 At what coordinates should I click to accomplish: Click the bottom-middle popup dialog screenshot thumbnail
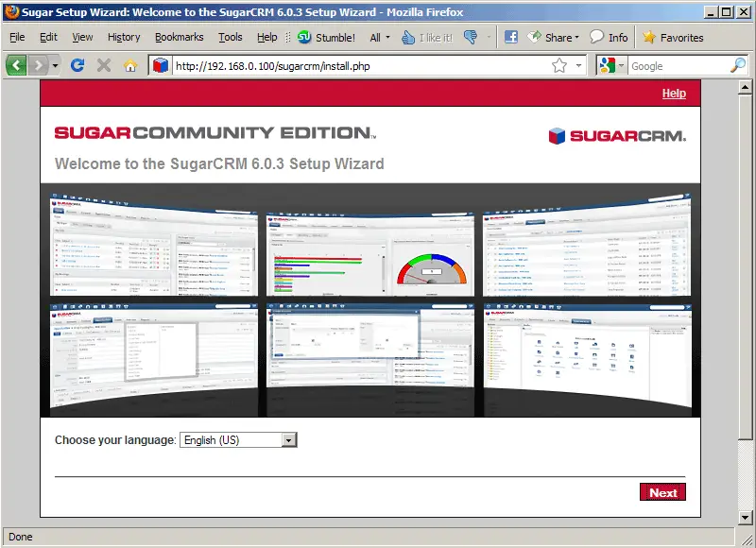[x=370, y=346]
